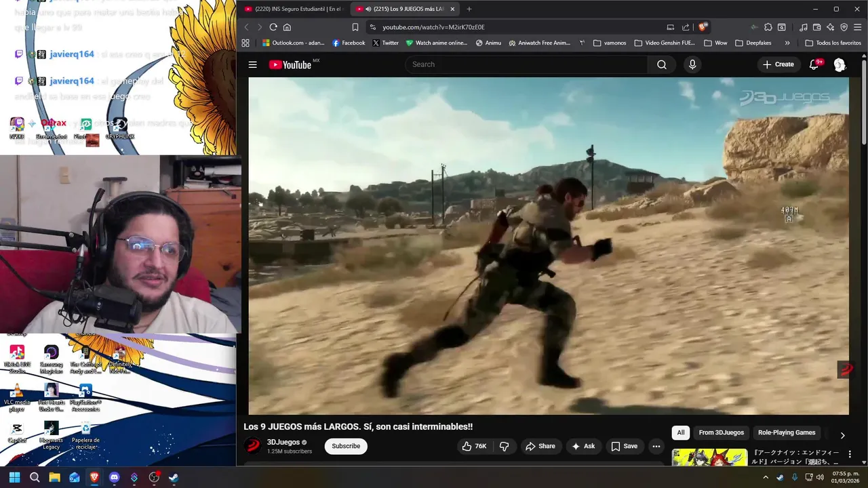
Task: Open a new browser tab
Action: (x=469, y=9)
